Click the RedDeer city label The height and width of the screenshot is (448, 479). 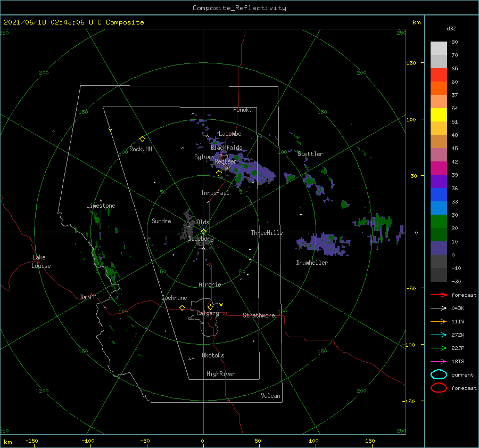pyautogui.click(x=226, y=161)
